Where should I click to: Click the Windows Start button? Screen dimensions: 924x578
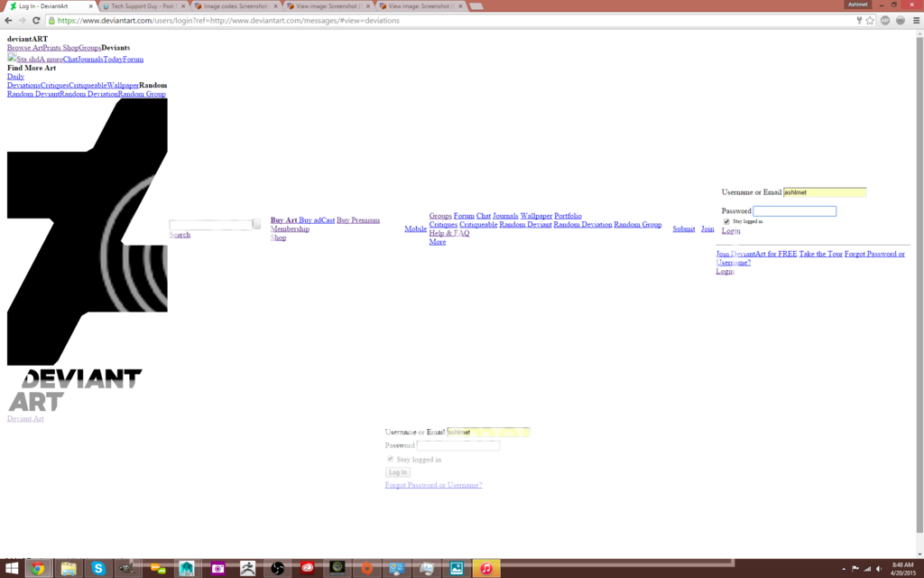pos(11,568)
